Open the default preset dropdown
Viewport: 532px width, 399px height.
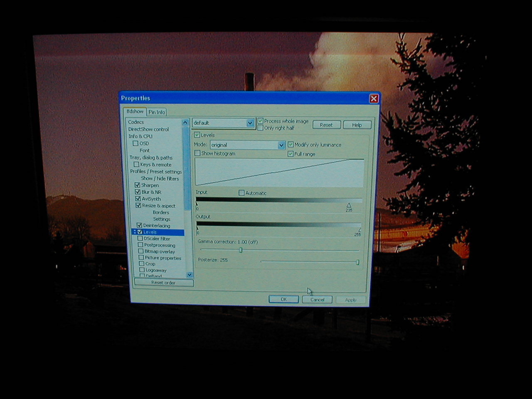[250, 123]
